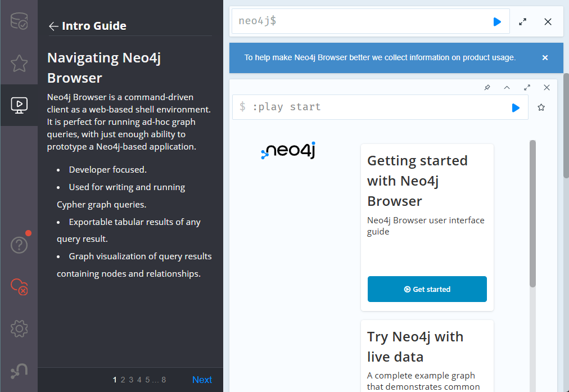Image resolution: width=569 pixels, height=392 pixels.
Task: Dismiss the product usage notification banner
Action: pyautogui.click(x=545, y=57)
